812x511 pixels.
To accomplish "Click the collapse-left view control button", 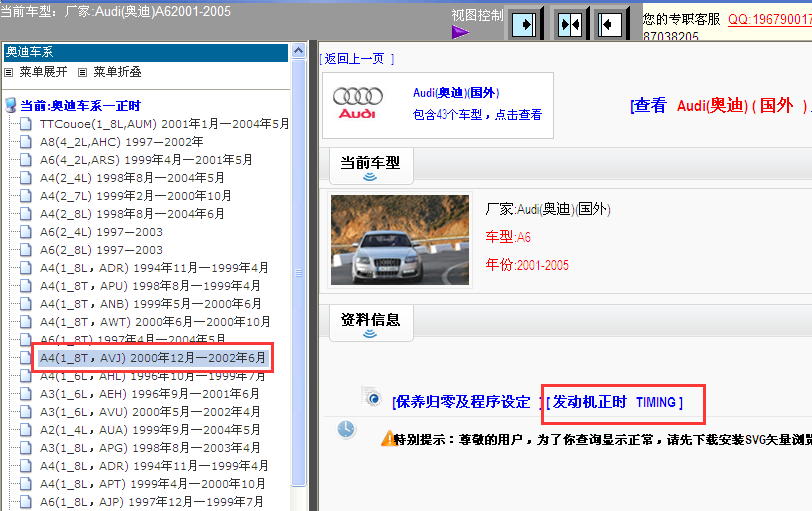I will pos(610,24).
